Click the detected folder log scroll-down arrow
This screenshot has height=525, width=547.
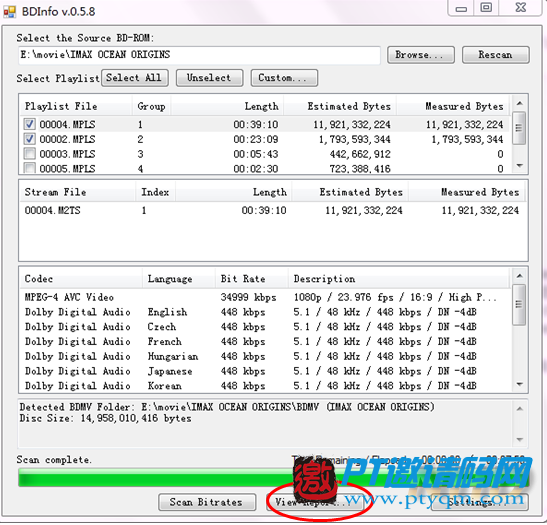click(x=519, y=440)
